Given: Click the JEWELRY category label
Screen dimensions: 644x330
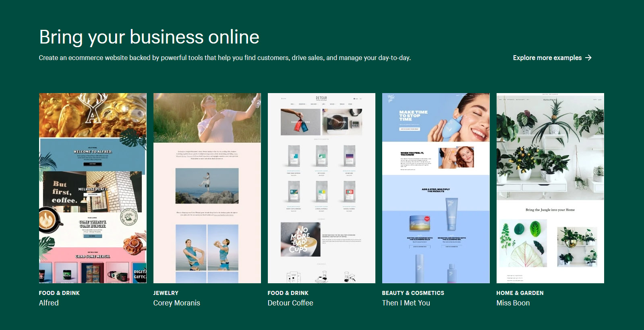Looking at the screenshot, I should (x=166, y=293).
